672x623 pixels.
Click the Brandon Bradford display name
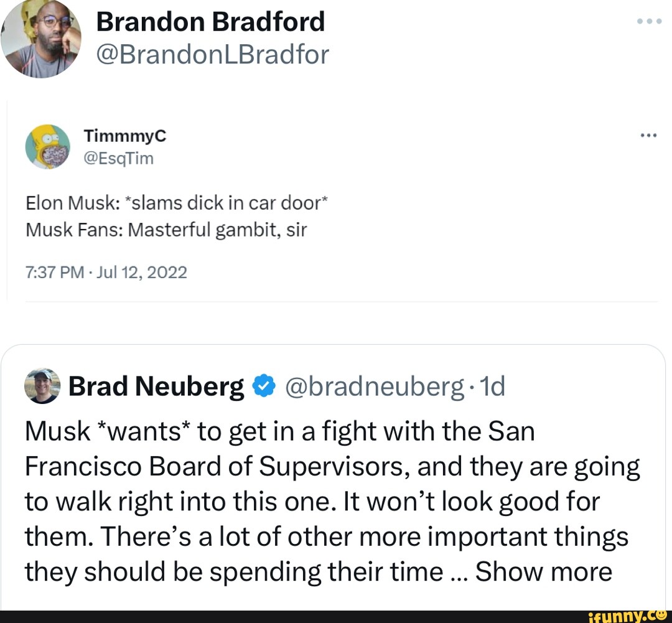[x=210, y=22]
